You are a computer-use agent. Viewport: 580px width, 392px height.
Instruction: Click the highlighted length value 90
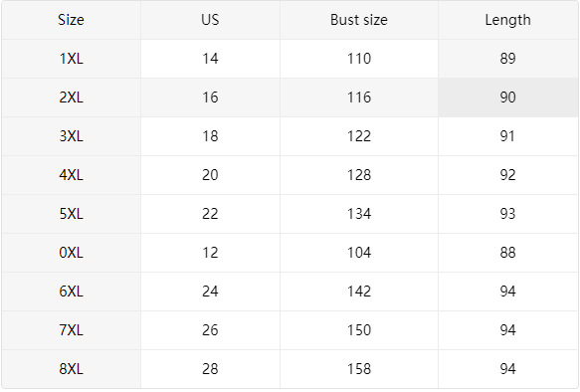[507, 98]
